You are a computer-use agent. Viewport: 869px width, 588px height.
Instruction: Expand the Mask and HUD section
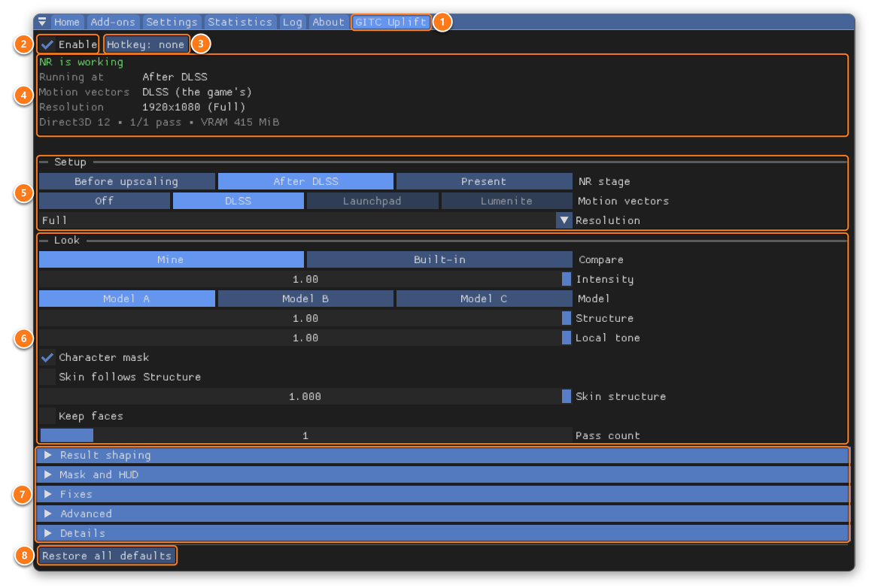click(x=442, y=474)
